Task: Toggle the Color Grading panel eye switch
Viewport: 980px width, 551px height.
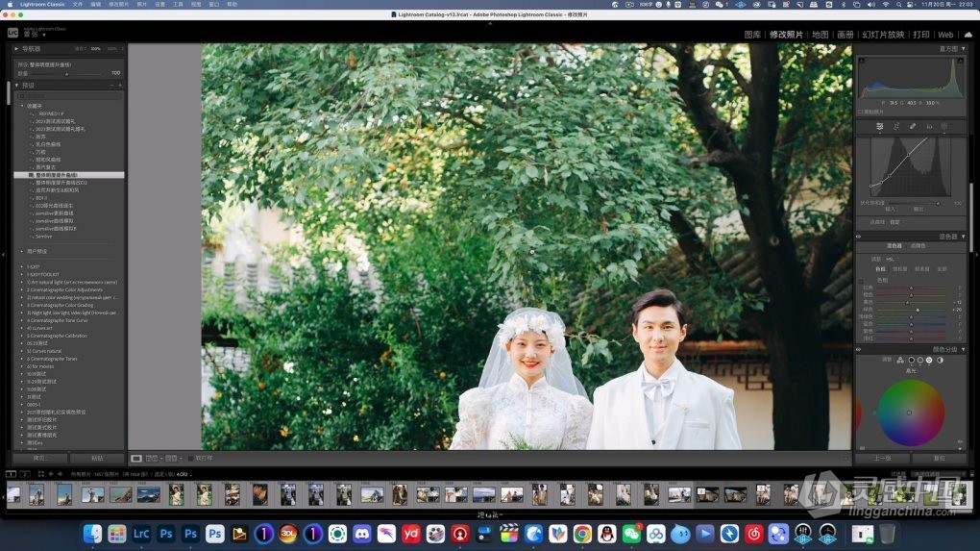Action: pos(859,349)
